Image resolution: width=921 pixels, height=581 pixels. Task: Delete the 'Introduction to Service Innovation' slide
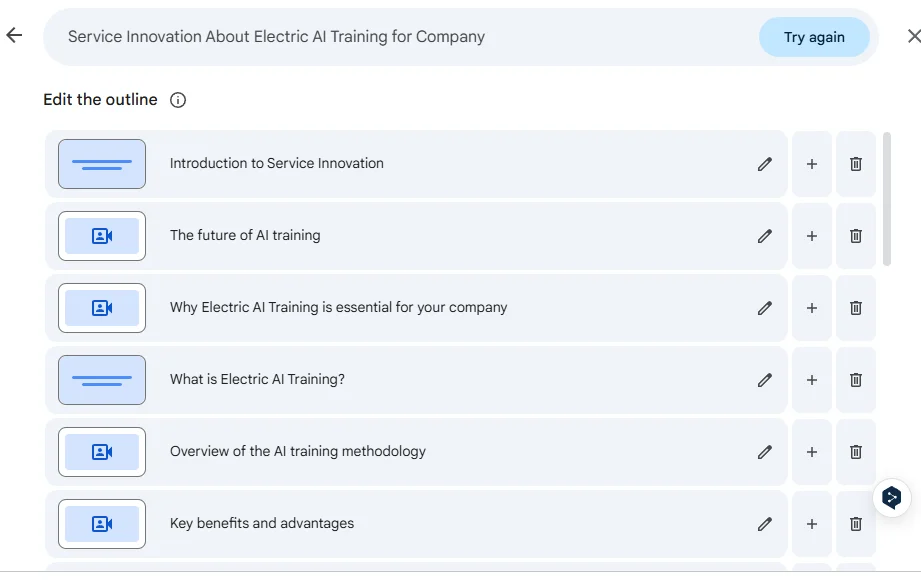tap(856, 164)
